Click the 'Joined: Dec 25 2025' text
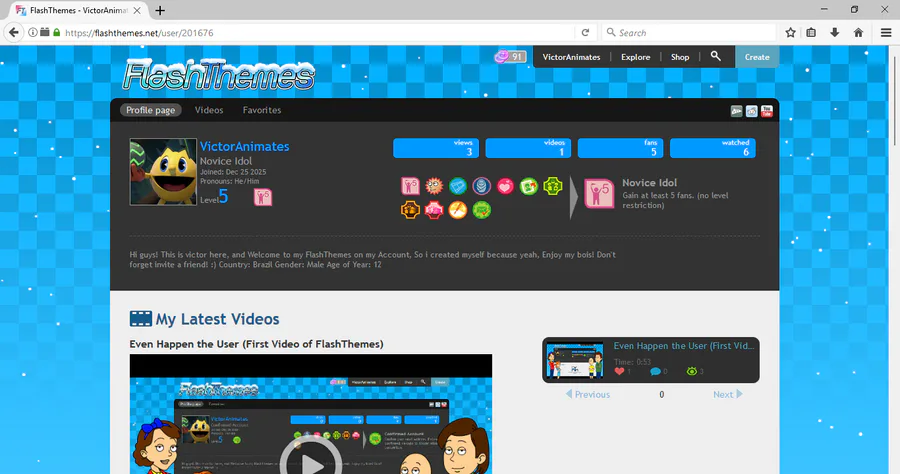 point(232,172)
